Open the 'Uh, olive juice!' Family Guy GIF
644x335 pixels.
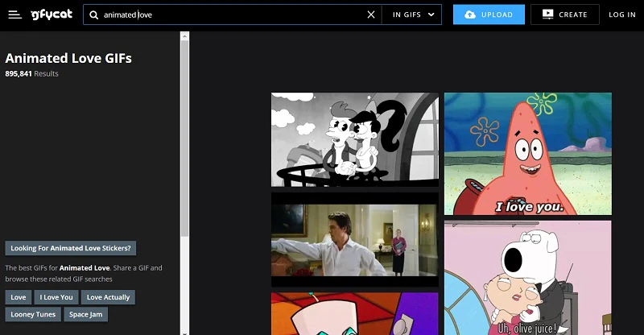(528, 278)
